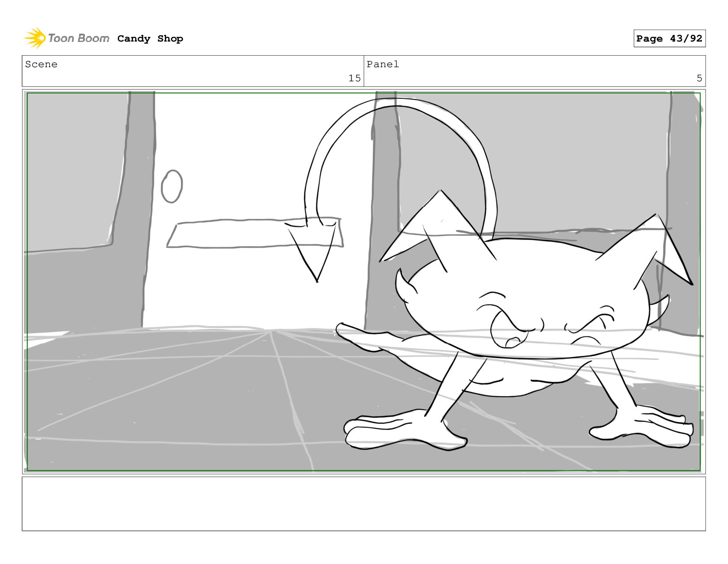The width and height of the screenshot is (728, 564).
Task: Click the Toon Boom logo
Action: [x=66, y=38]
